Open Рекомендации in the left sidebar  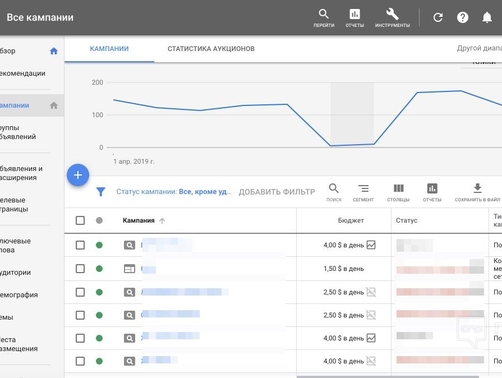pos(23,73)
